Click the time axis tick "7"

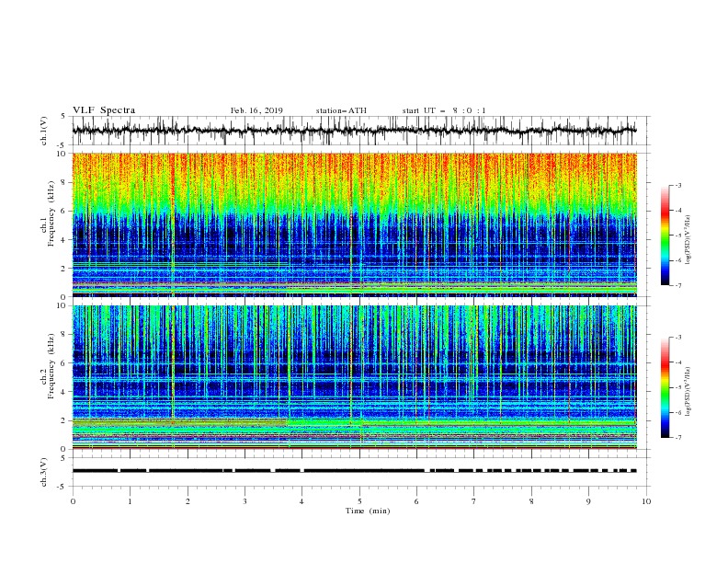tap(474, 501)
